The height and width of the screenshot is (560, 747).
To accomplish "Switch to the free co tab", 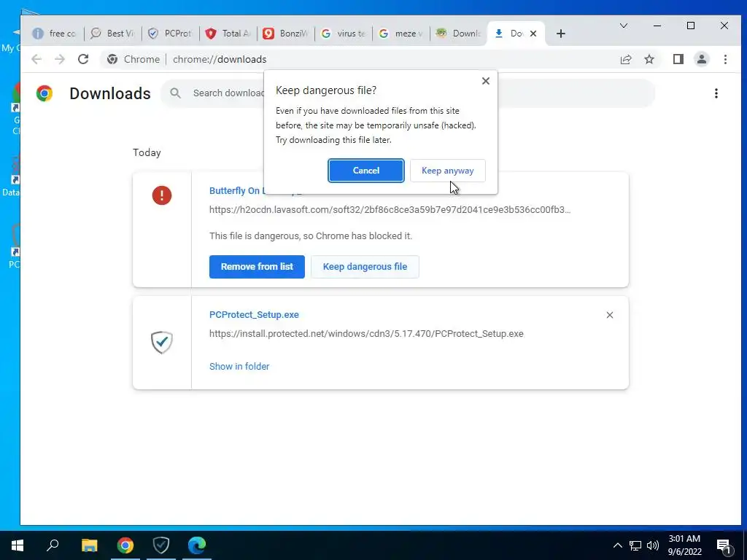I will (55, 34).
